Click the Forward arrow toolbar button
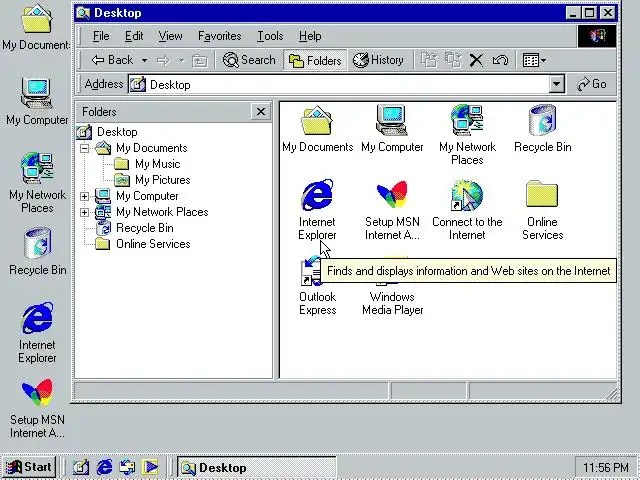The image size is (640, 480). (163, 61)
